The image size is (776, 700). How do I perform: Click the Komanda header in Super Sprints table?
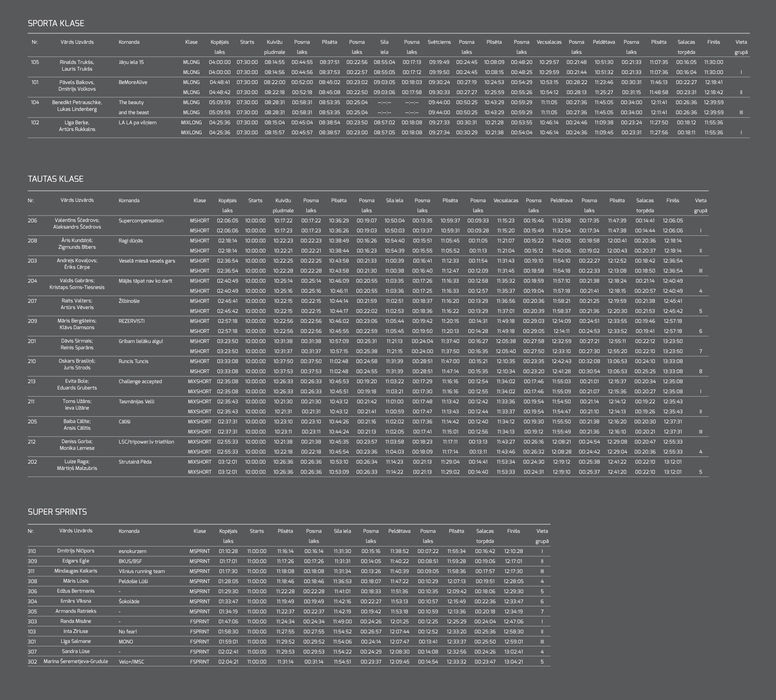click(129, 531)
